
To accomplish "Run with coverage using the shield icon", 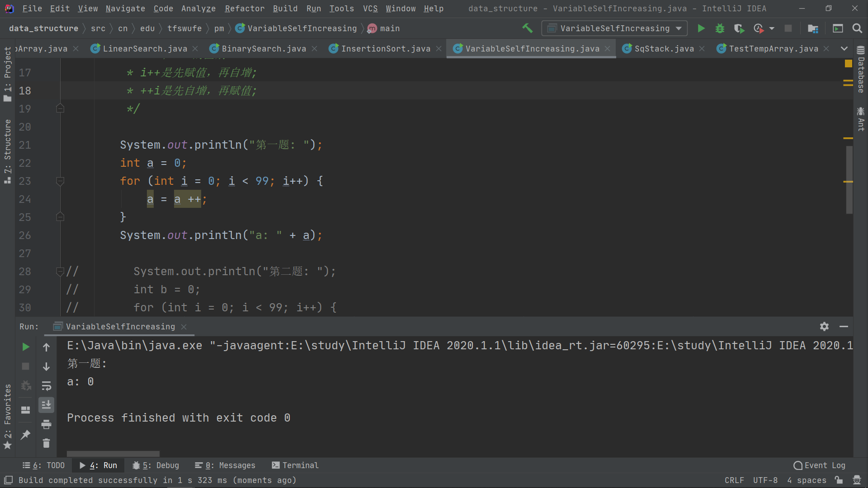I will 739,28.
